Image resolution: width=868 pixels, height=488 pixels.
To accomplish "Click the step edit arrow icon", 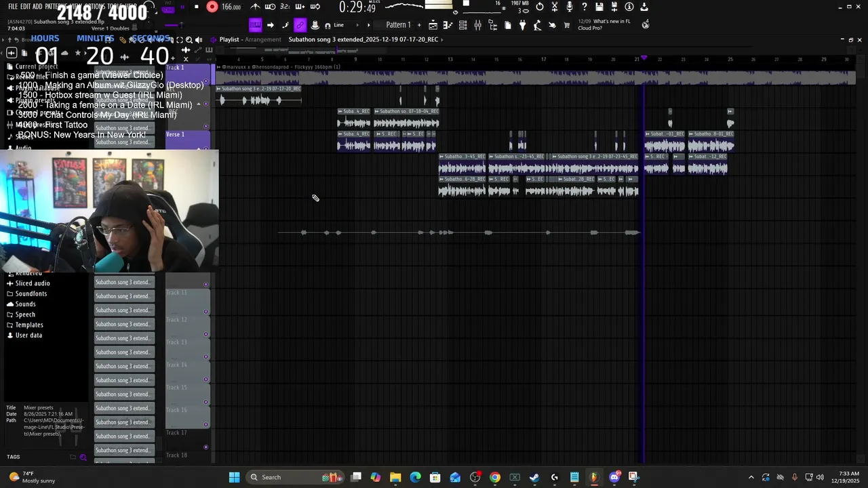I will pyautogui.click(x=270, y=25).
